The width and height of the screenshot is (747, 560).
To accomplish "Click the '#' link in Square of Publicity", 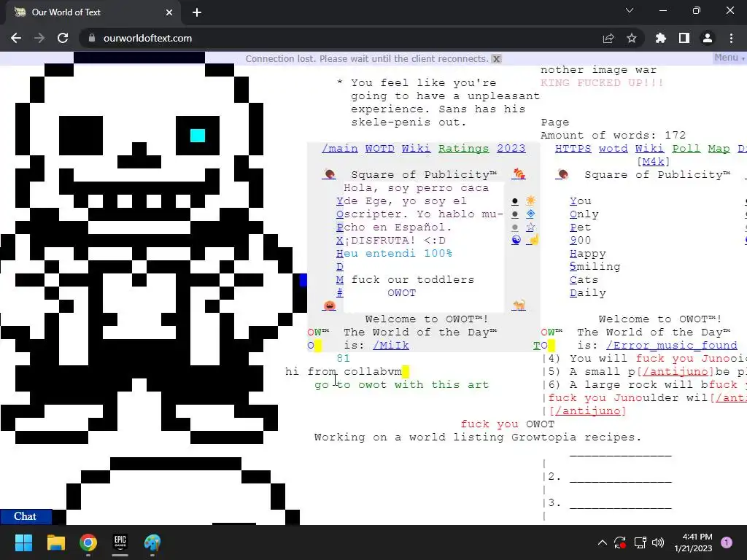I will (x=340, y=293).
